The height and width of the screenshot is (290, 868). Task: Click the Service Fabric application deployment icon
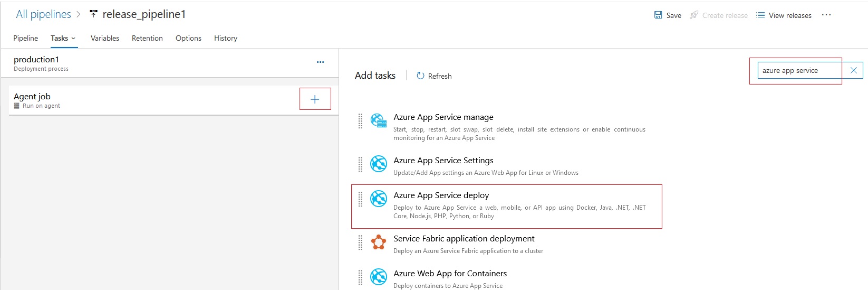(379, 242)
